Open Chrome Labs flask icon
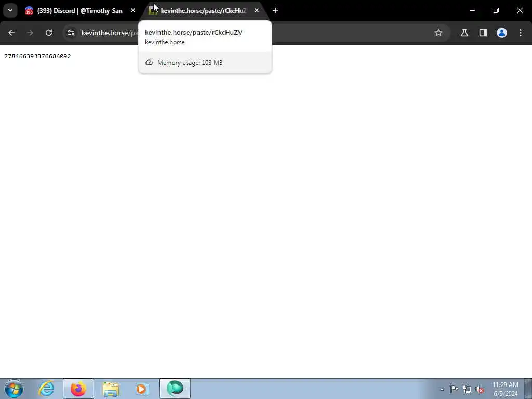532x399 pixels. (464, 33)
